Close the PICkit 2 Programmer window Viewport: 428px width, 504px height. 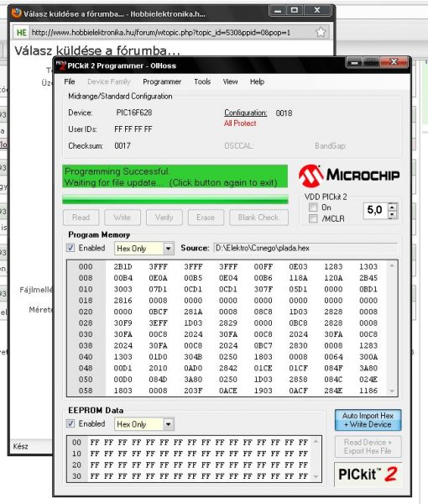click(x=394, y=62)
